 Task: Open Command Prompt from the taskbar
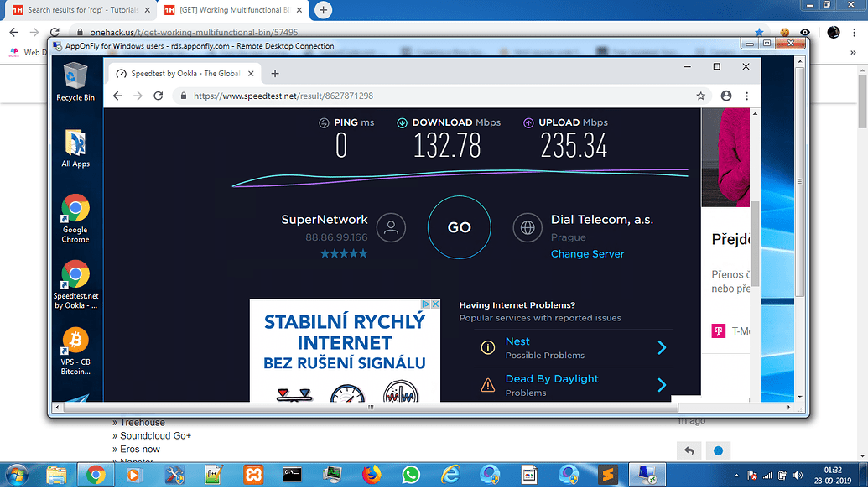(x=293, y=475)
